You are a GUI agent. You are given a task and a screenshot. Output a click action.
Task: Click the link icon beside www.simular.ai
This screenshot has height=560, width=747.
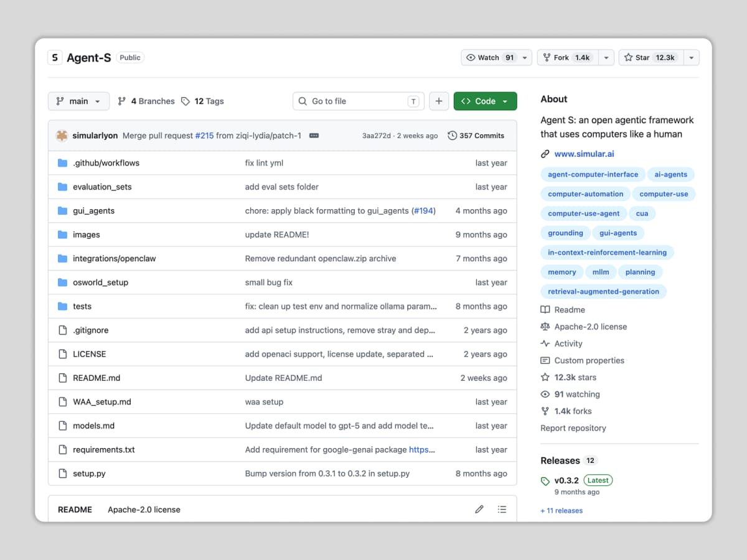click(545, 154)
